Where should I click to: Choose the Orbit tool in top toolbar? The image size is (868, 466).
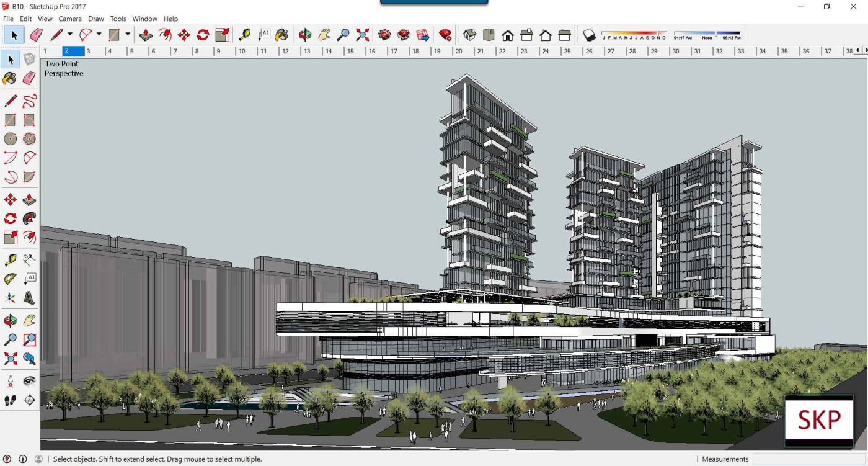pos(304,35)
